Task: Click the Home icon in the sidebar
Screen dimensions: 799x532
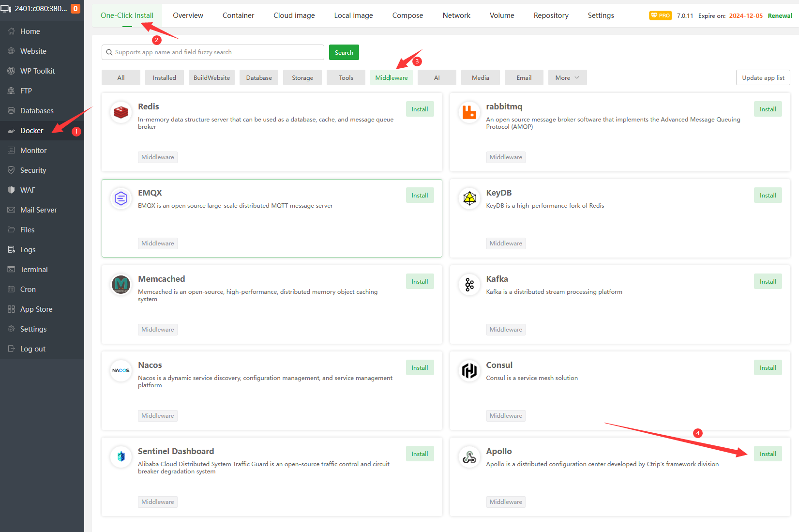Action: 11,31
